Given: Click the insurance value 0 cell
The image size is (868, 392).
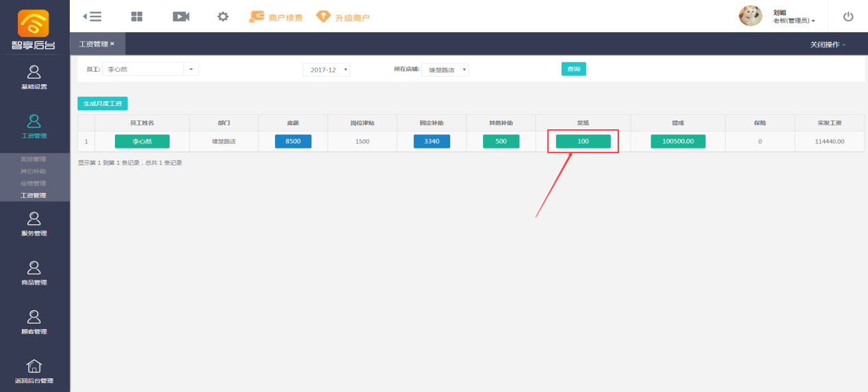Looking at the screenshot, I should click(760, 141).
